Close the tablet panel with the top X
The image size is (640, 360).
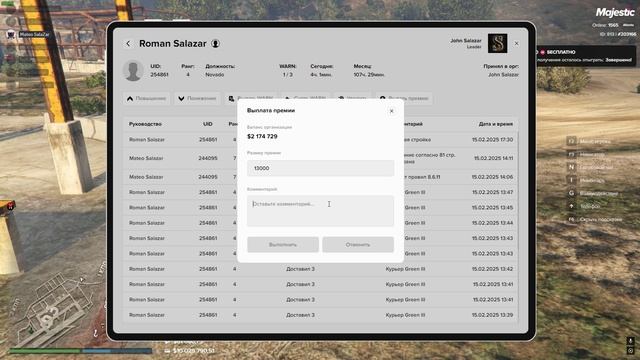click(516, 43)
